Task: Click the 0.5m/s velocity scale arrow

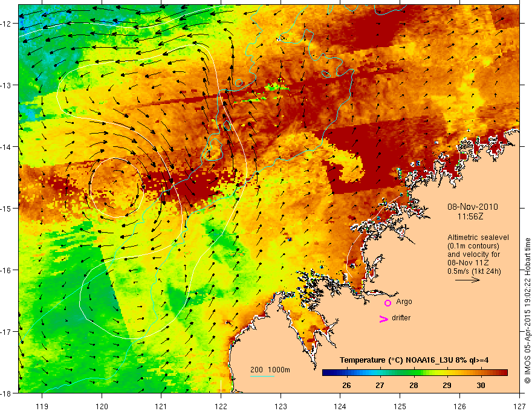Action: [467, 280]
